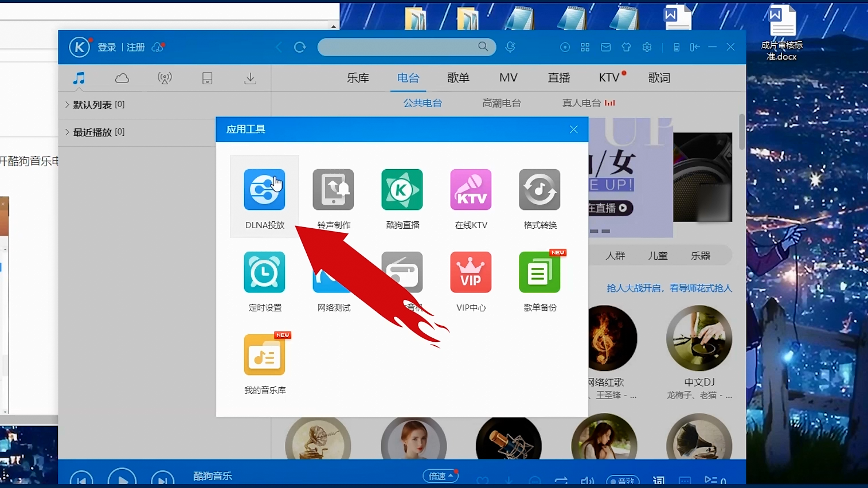Select the phone device sidebar tab
The height and width of the screenshot is (488, 868).
pos(208,78)
